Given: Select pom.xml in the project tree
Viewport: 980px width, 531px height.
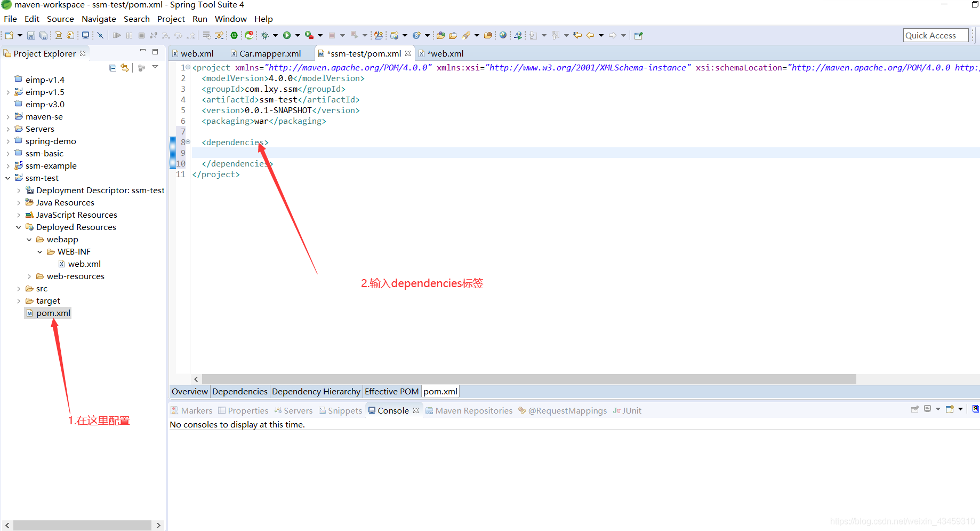Looking at the screenshot, I should [x=48, y=313].
